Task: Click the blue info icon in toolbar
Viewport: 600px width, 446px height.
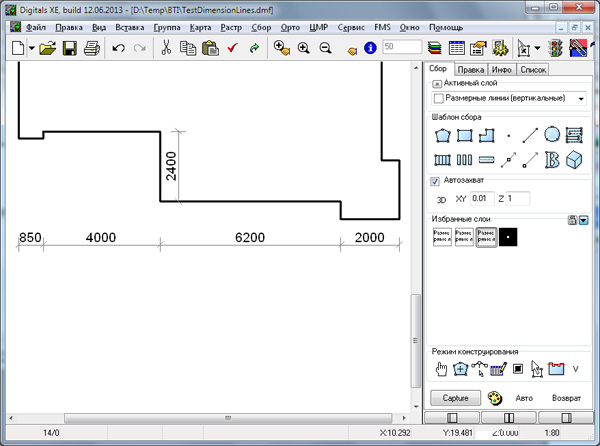Action: (x=368, y=47)
